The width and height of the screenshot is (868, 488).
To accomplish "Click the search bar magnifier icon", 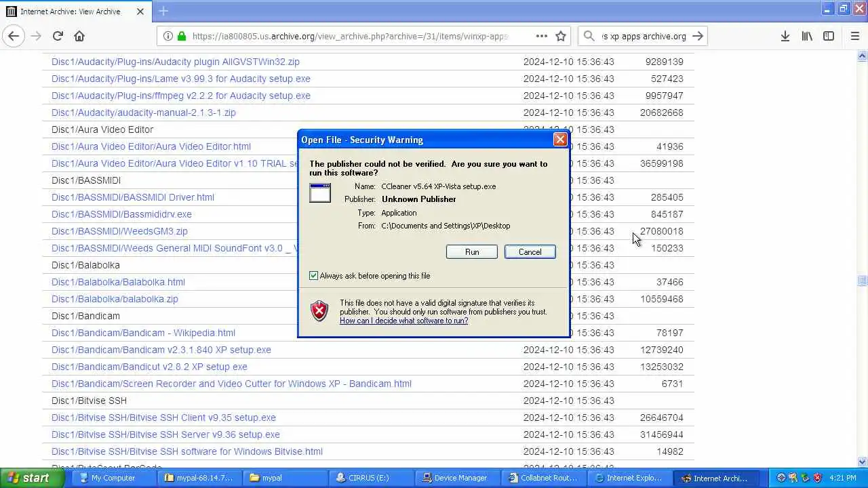I will tap(589, 37).
